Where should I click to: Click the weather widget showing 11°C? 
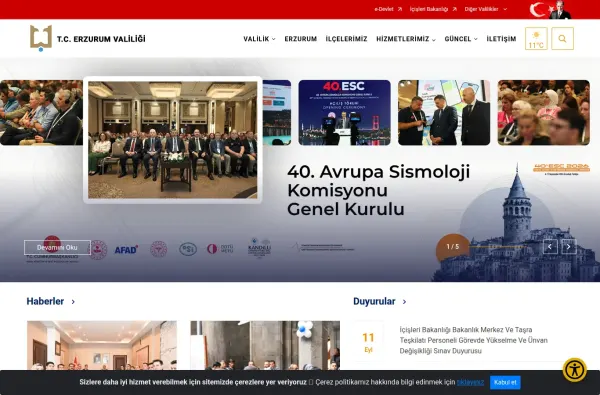click(x=536, y=38)
